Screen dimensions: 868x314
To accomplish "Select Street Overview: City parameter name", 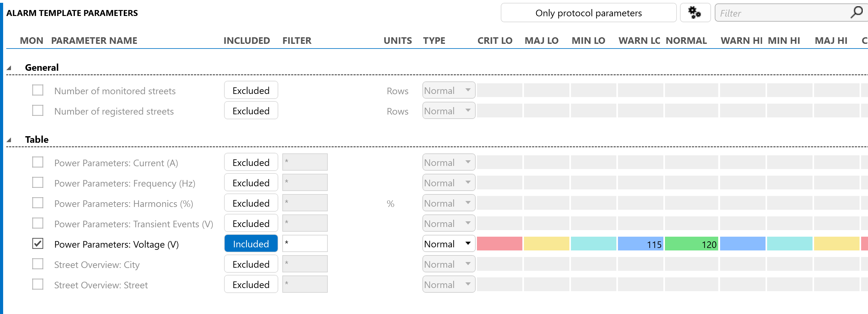I will pyautogui.click(x=97, y=265).
